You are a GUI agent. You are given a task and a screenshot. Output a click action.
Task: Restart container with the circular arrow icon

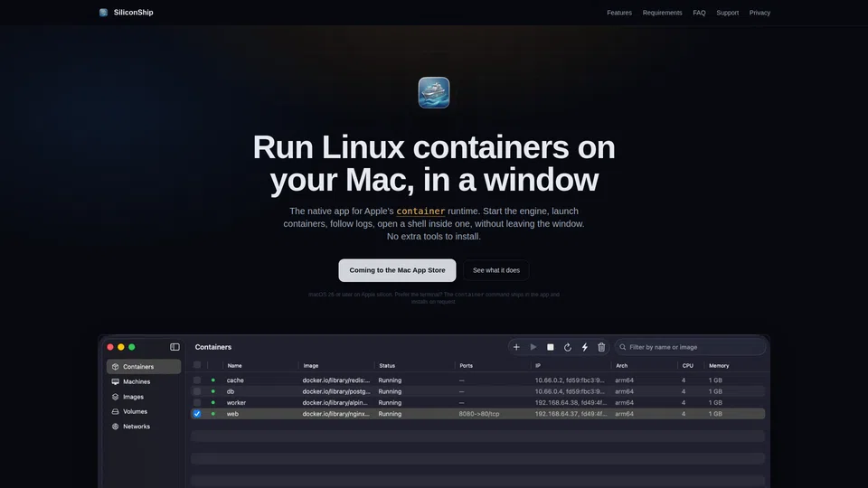[568, 347]
